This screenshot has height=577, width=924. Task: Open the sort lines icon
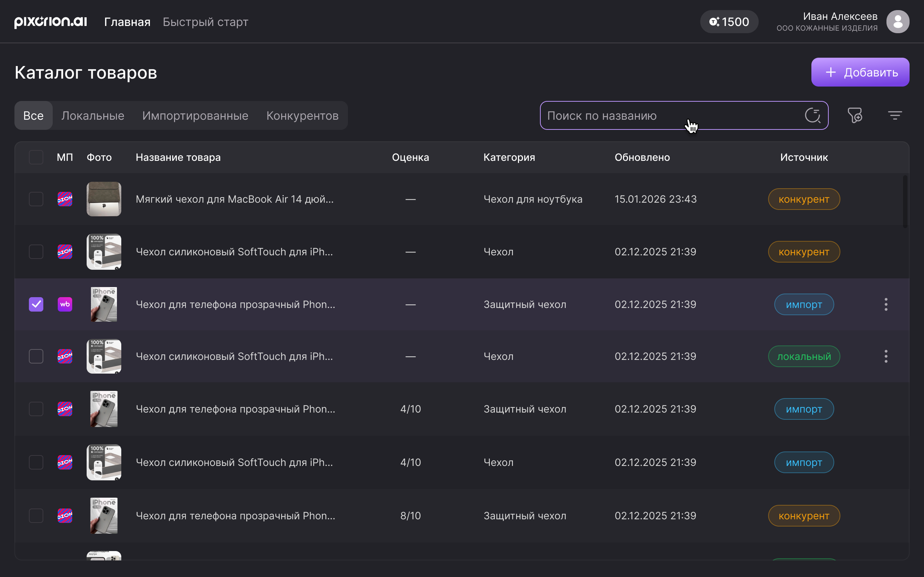click(x=895, y=115)
